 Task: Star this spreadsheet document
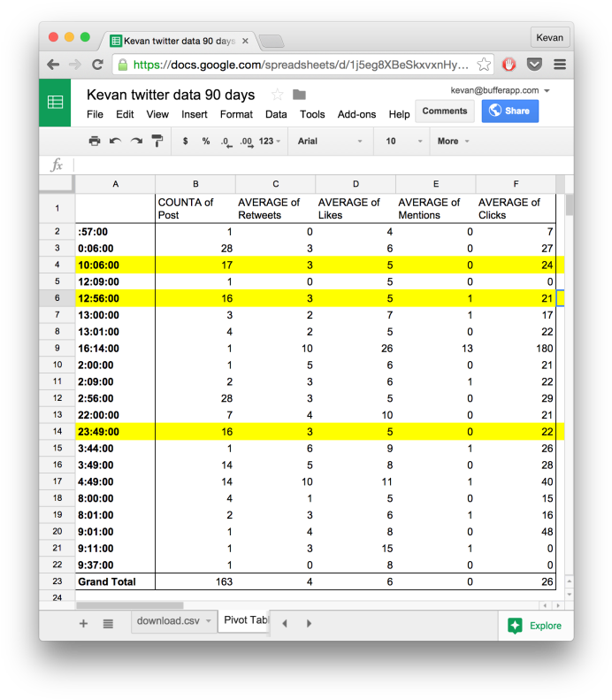click(277, 95)
